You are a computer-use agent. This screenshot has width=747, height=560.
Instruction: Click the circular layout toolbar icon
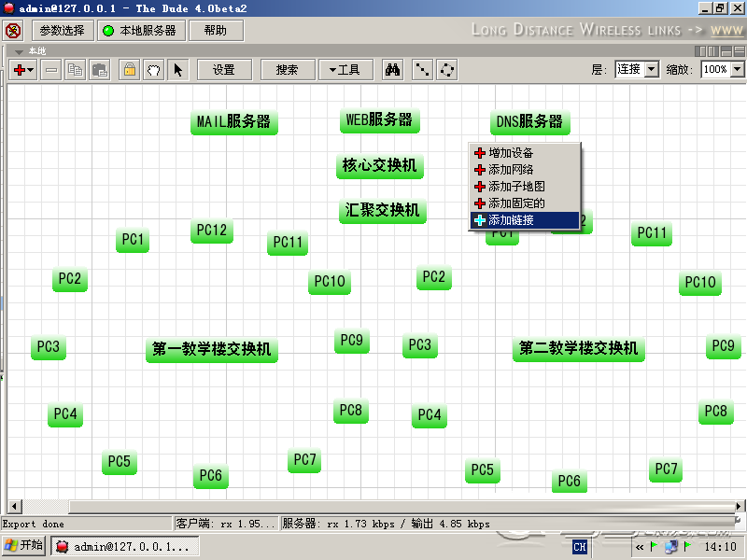pos(447,70)
